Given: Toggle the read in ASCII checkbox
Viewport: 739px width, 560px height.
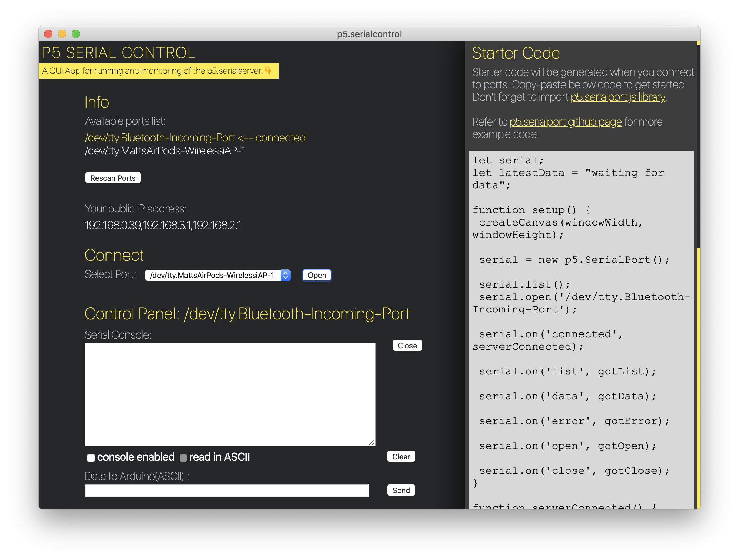Looking at the screenshot, I should click(x=183, y=458).
